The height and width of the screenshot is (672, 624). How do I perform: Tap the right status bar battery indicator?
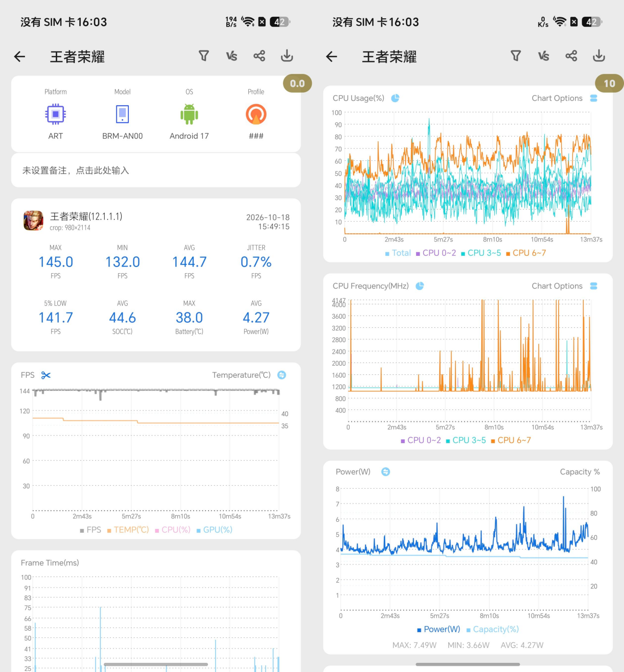(591, 22)
